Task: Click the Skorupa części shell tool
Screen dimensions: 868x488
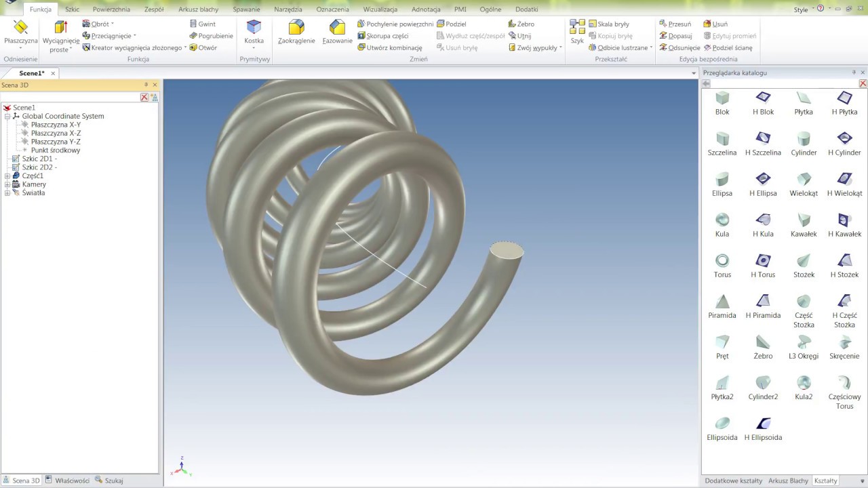Action: click(383, 36)
